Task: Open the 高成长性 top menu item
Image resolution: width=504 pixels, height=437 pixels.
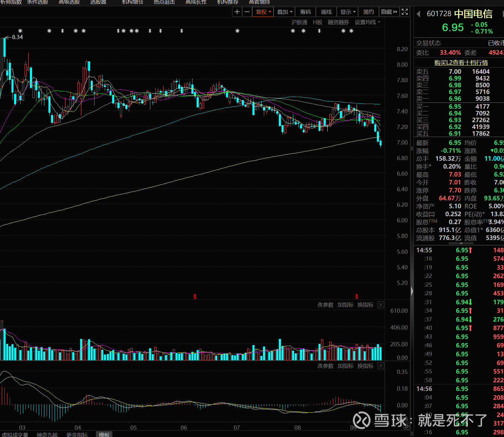Action: pos(196,2)
